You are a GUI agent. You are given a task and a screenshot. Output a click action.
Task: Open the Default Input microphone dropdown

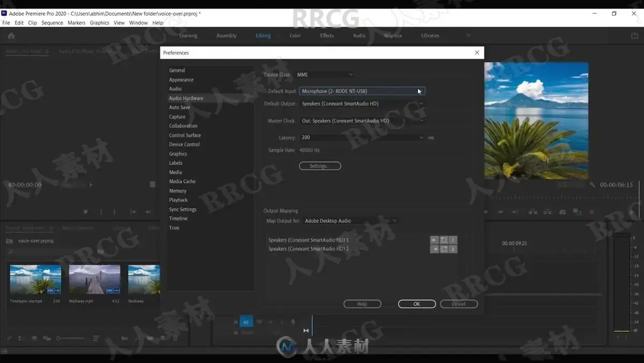(x=362, y=91)
